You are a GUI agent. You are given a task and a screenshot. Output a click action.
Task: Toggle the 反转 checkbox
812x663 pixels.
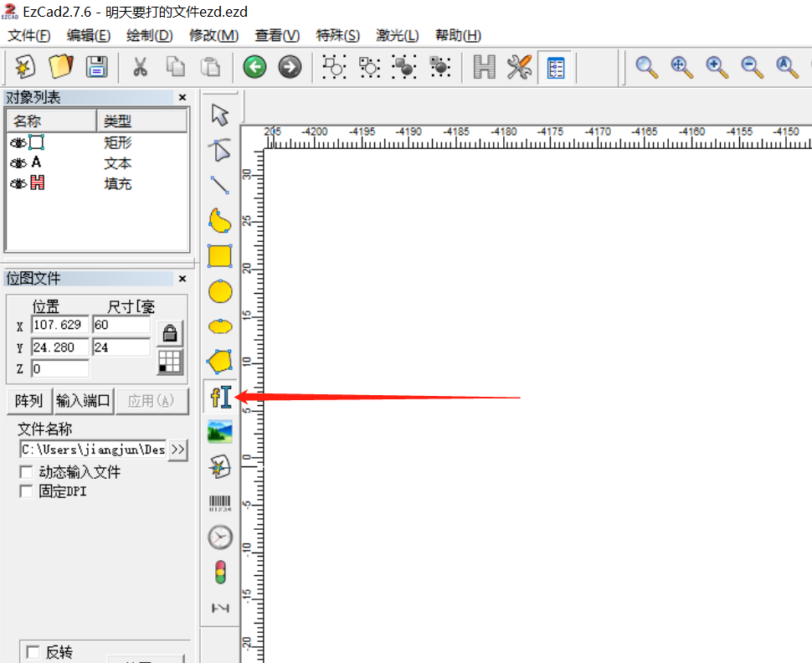[33, 652]
